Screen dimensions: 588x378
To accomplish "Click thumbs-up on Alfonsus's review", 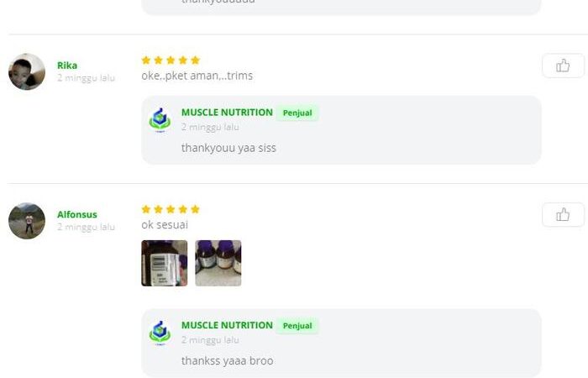I will [563, 215].
